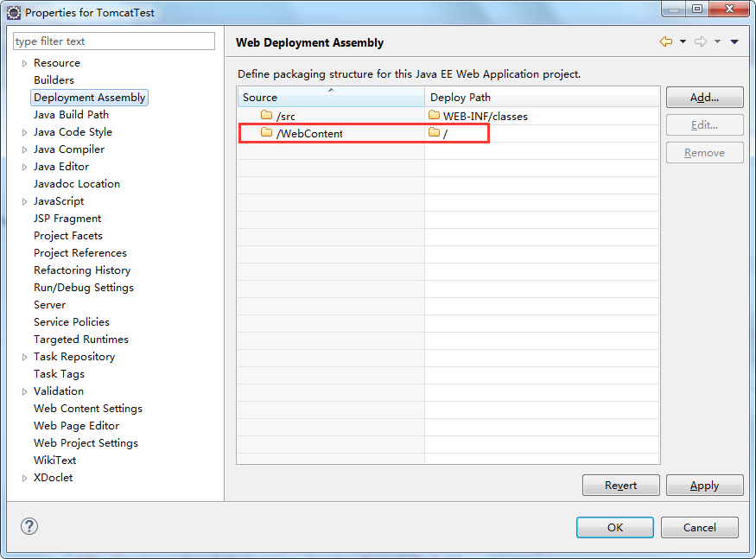
Task: Click the Revert button
Action: (620, 486)
